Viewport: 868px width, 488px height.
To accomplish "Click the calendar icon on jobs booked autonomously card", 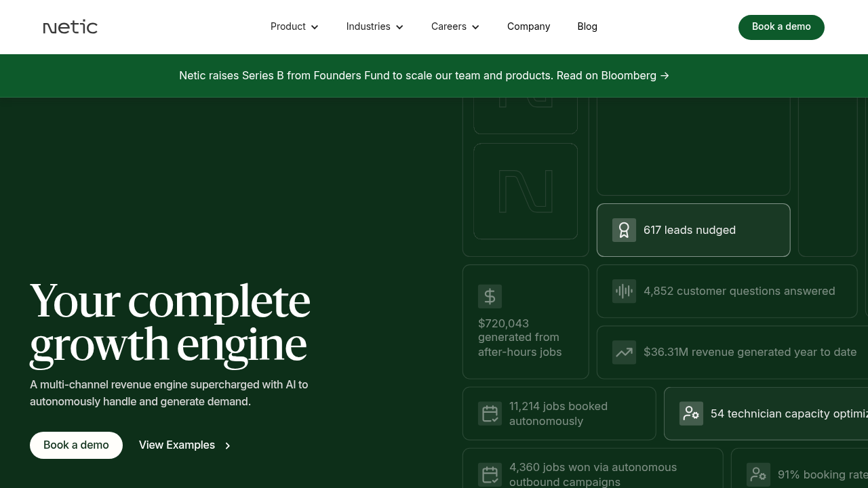I will (x=490, y=413).
